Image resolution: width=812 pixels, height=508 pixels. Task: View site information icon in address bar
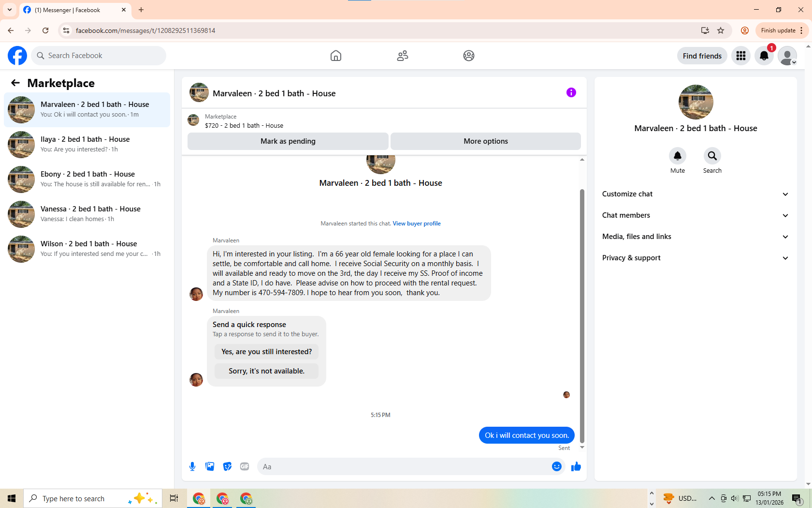coord(66,30)
